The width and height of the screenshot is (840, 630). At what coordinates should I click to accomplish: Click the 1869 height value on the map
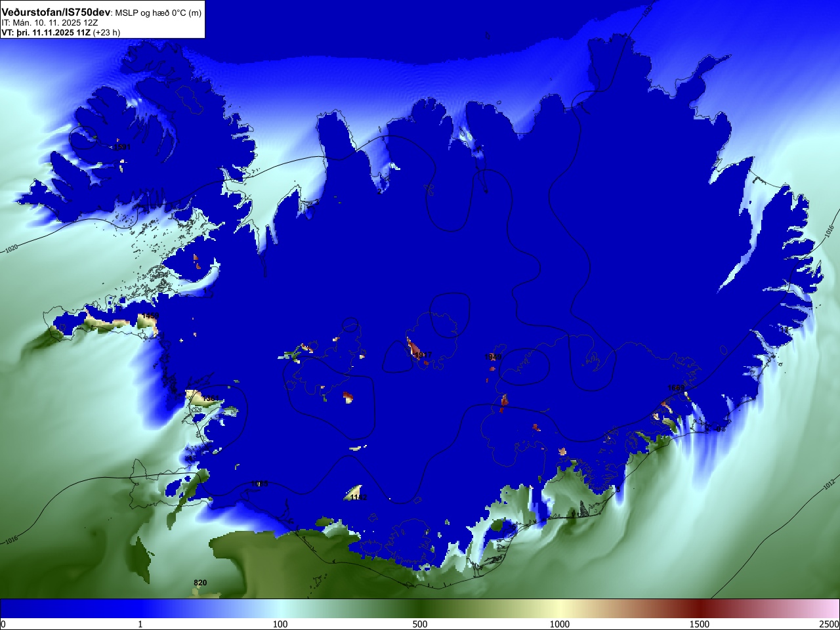click(676, 388)
